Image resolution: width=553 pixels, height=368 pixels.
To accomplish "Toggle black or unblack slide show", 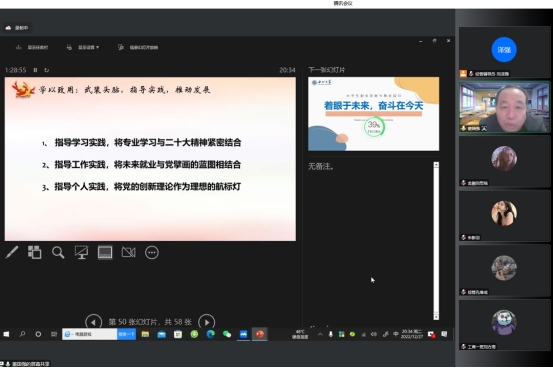I will (81, 253).
